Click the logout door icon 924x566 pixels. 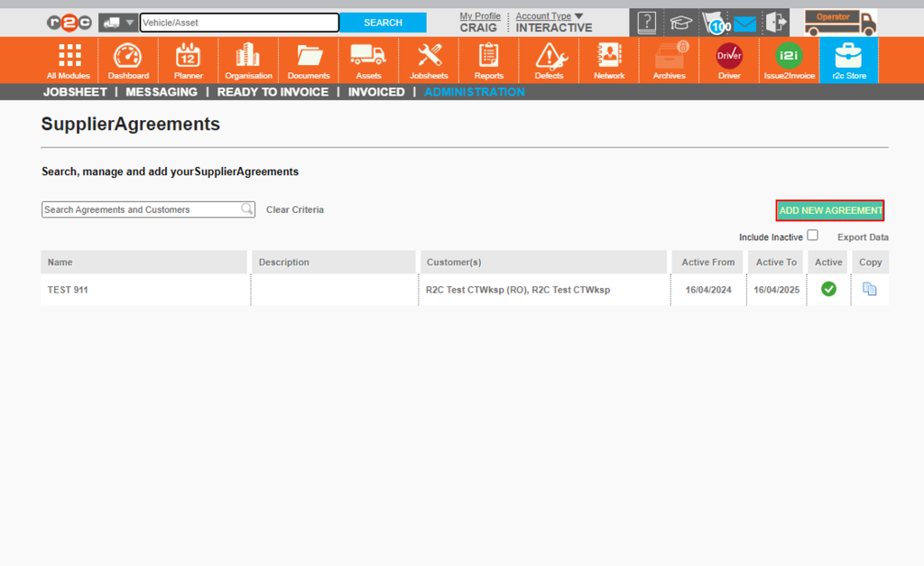(x=775, y=23)
